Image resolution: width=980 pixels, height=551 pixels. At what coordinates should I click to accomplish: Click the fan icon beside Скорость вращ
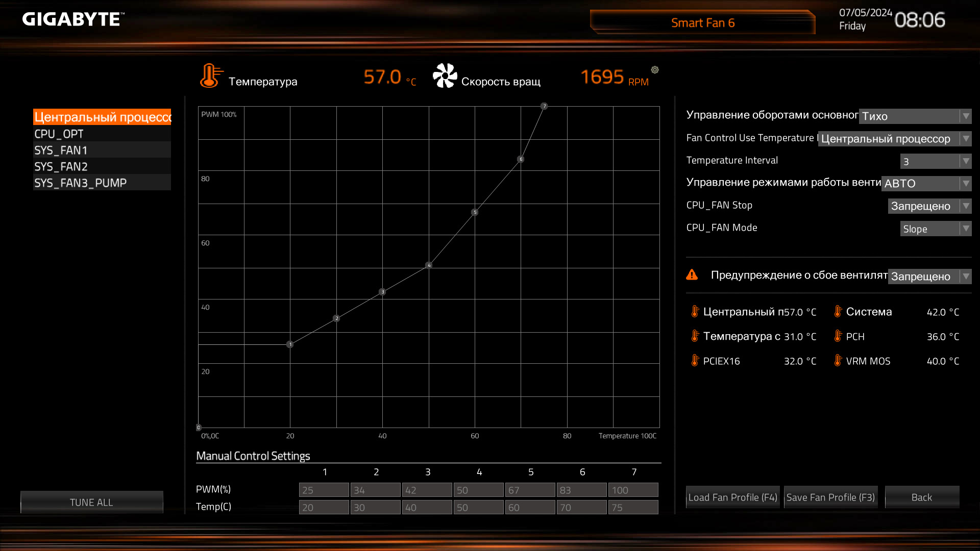point(445,76)
